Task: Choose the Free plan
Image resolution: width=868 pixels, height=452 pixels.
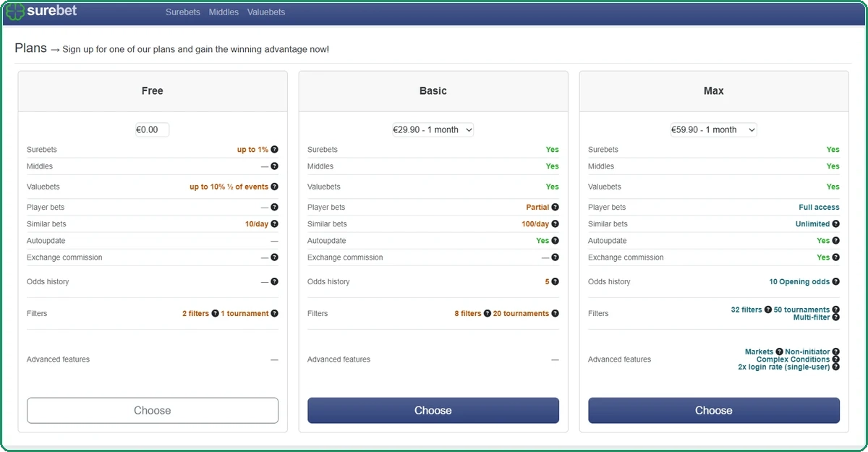Action: [x=153, y=410]
